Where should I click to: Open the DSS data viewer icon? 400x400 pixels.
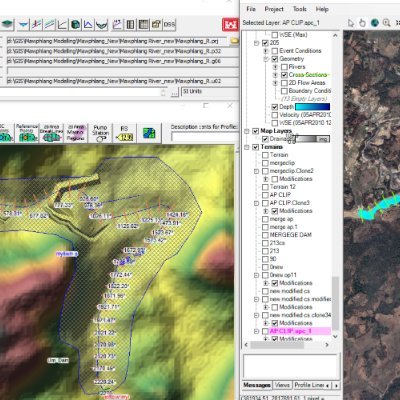169,24
